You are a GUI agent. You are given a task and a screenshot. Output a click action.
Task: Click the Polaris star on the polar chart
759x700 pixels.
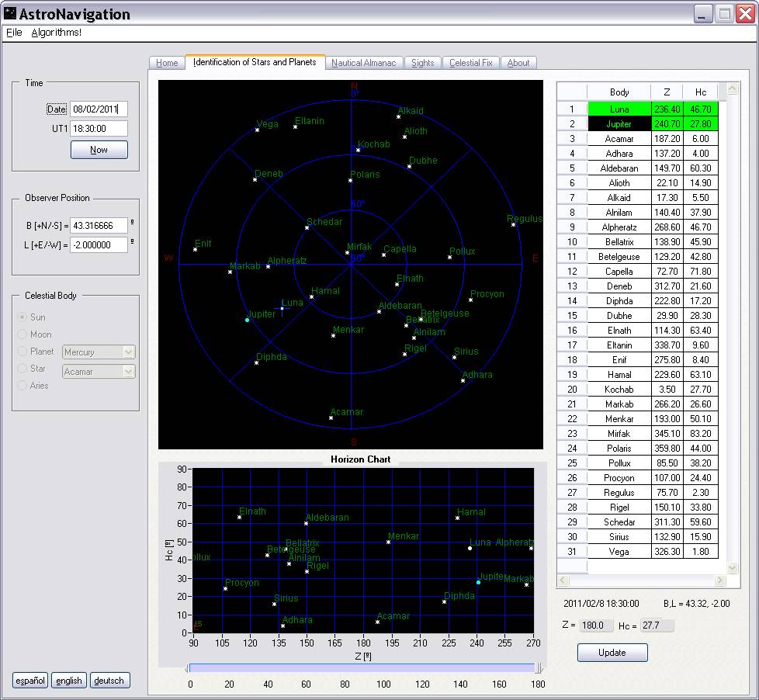pos(350,181)
